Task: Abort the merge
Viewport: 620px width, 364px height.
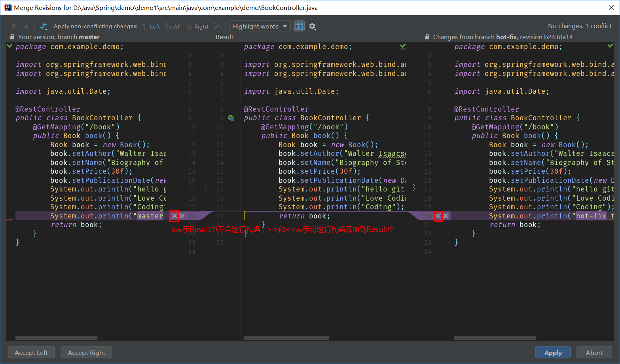Action: 594,353
